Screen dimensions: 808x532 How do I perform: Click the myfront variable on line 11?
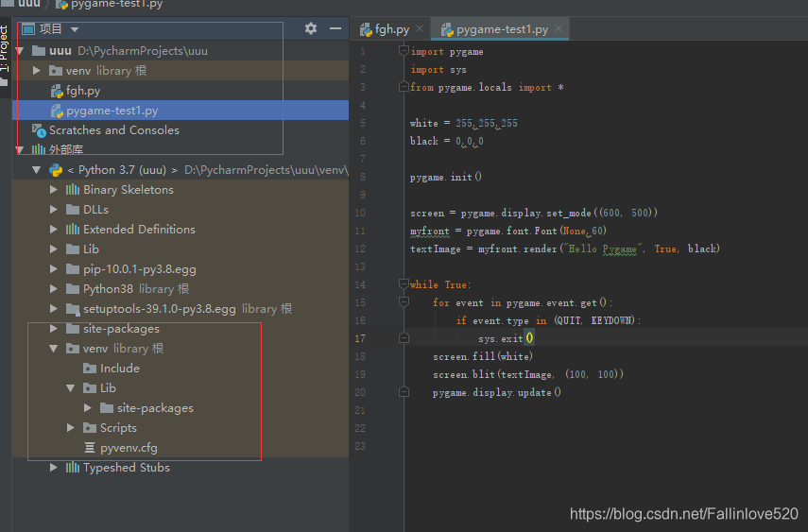(430, 231)
